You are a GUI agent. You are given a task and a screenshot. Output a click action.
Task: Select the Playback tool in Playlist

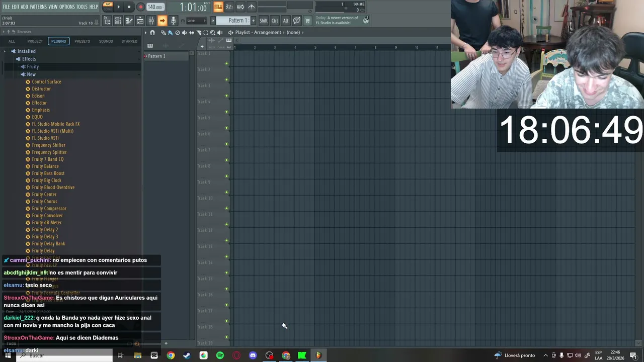click(x=220, y=33)
